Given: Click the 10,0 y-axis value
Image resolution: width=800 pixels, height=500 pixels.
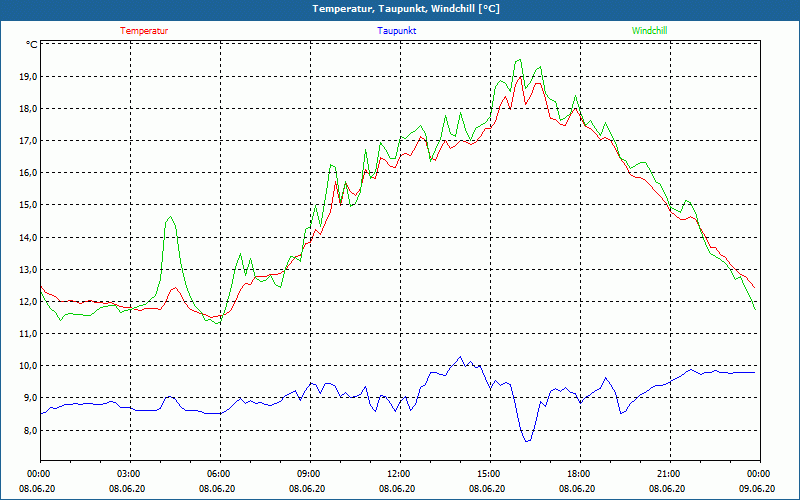Looking at the screenshot, I should click(x=29, y=366).
